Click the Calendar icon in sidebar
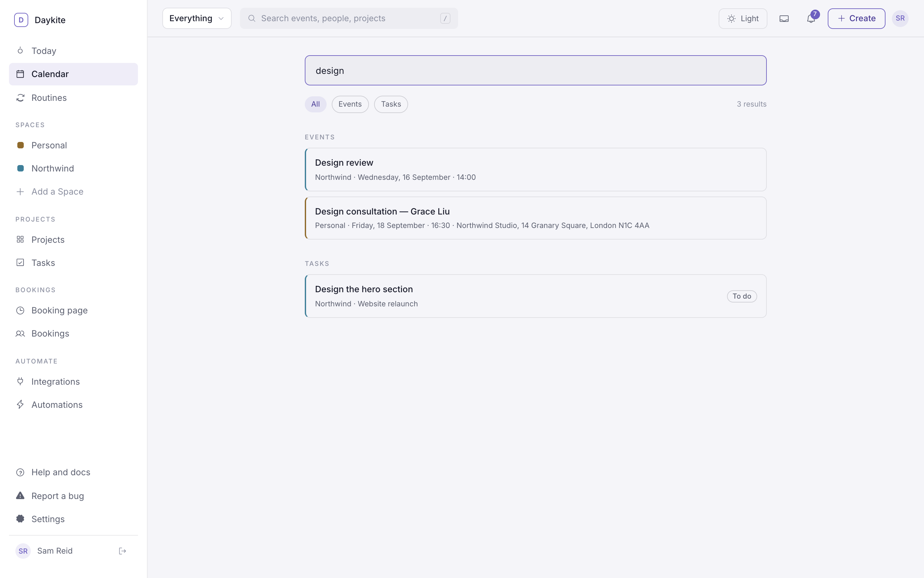Image resolution: width=924 pixels, height=578 pixels. (x=20, y=74)
